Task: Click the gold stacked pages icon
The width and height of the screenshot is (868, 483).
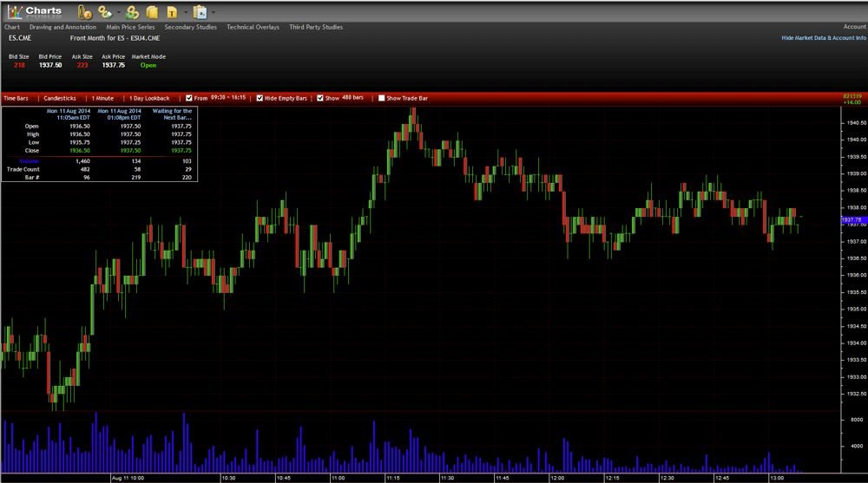Action: [152, 12]
